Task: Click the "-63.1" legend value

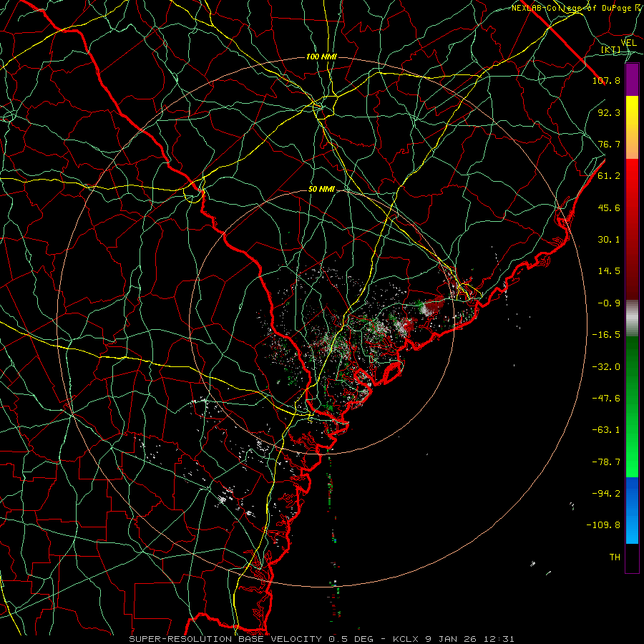Action: 606,430
